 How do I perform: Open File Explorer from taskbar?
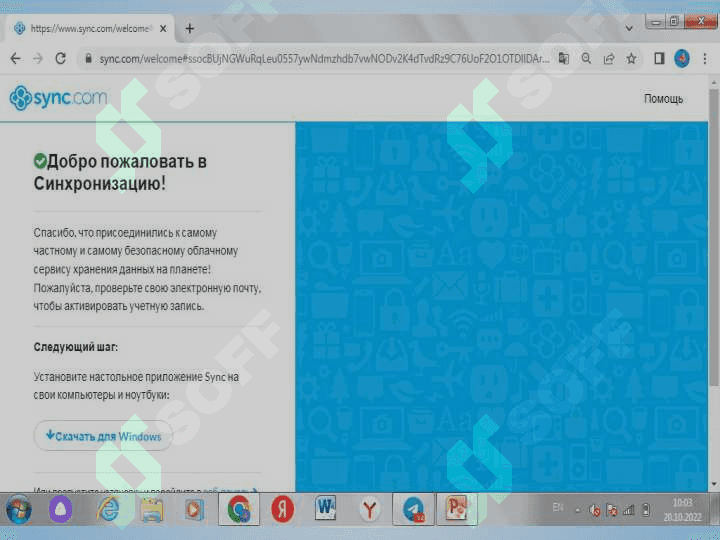pos(152,510)
